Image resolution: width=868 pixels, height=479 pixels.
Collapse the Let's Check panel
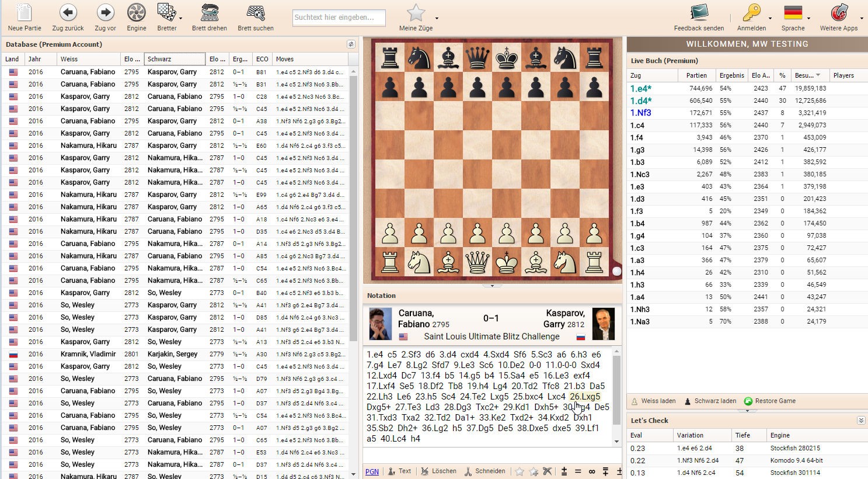click(861, 421)
